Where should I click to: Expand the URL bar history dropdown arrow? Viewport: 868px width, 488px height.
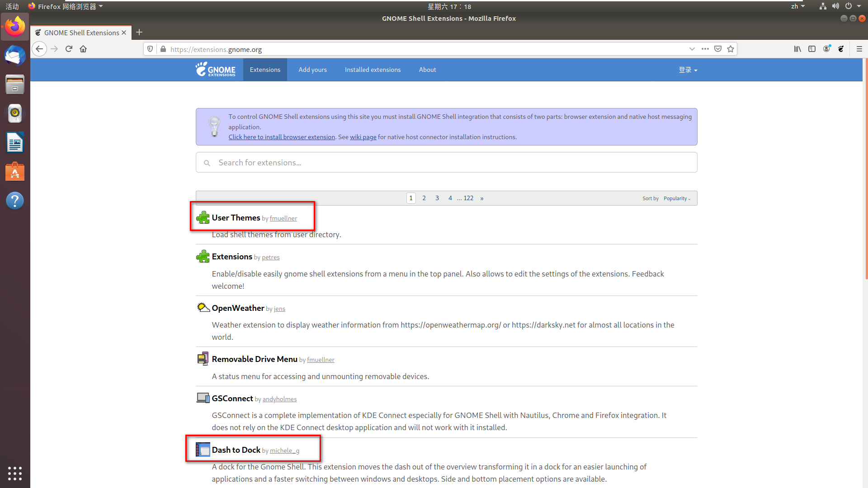point(692,49)
